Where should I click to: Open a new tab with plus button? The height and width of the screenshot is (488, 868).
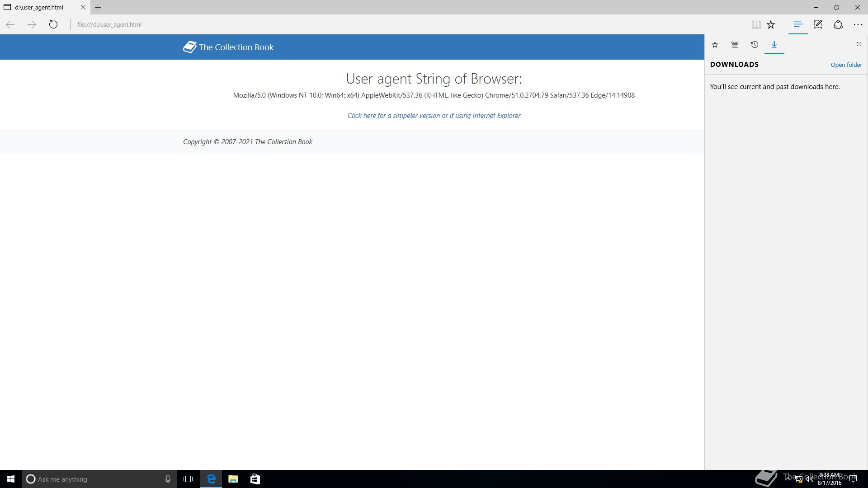pyautogui.click(x=98, y=7)
